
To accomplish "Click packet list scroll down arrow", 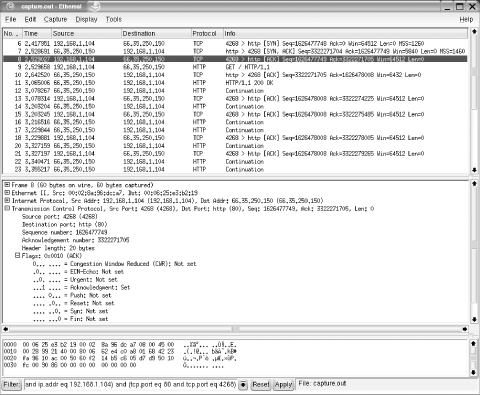I will point(474,170).
